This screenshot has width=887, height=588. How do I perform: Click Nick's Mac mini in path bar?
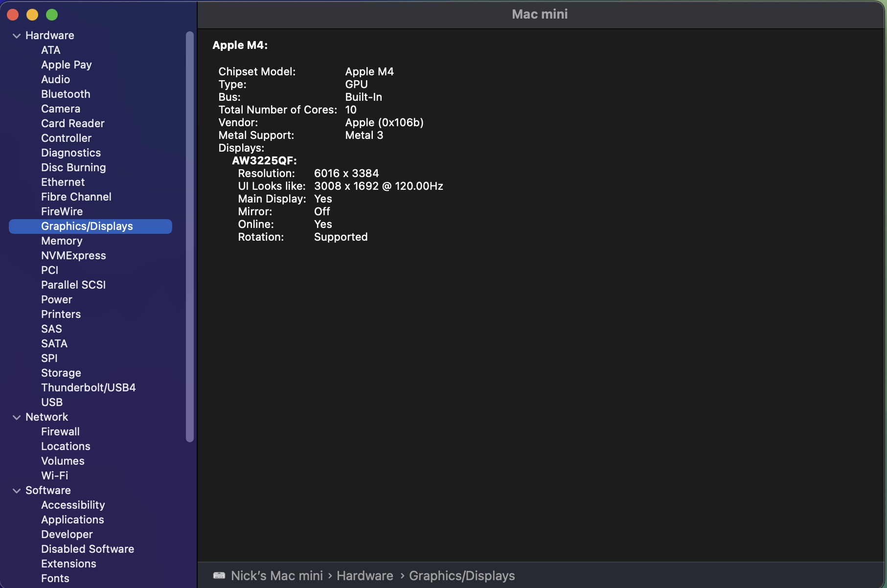click(x=276, y=576)
